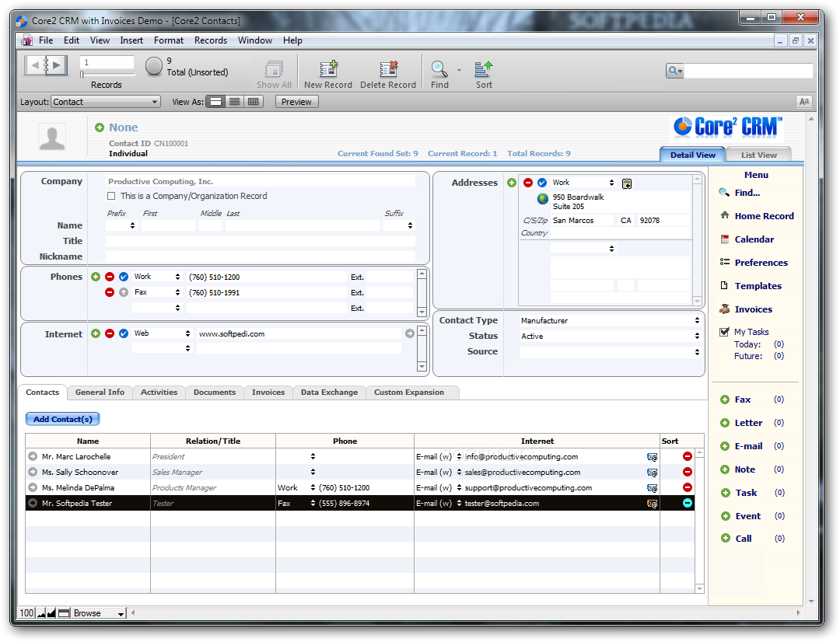Image resolution: width=840 pixels, height=642 pixels.
Task: Click the horizontal scrollbar at bottom
Action: (x=466, y=613)
